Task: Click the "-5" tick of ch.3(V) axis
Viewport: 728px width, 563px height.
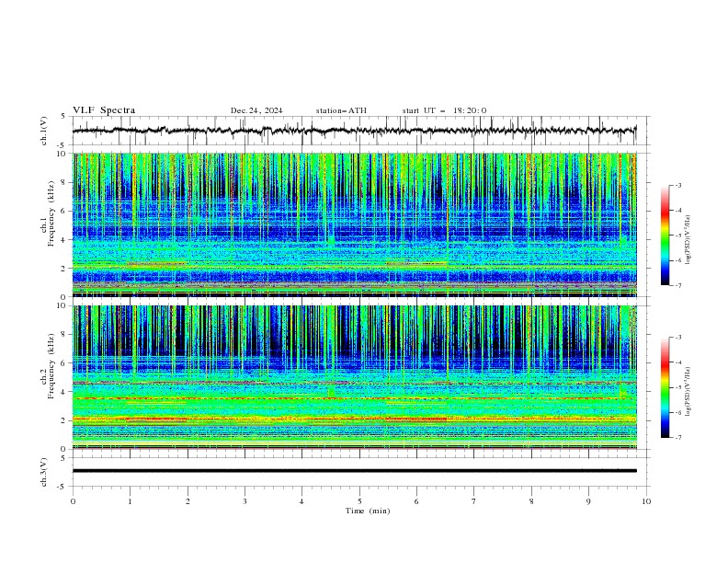Action: [63, 487]
